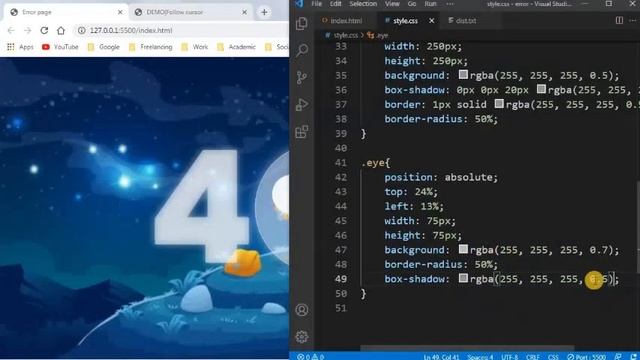Open the Manage gear menu
The height and width of the screenshot is (360, 640).
[302, 337]
